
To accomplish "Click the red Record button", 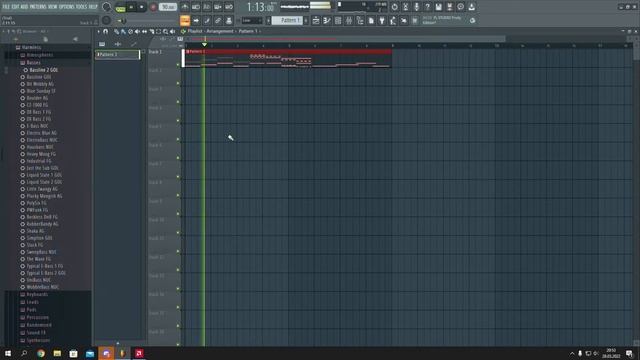I will tap(153, 7).
